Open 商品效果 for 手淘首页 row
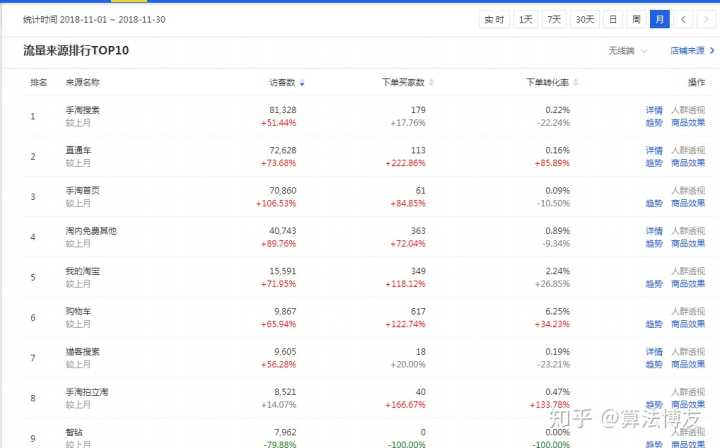The width and height of the screenshot is (720, 448). [x=688, y=203]
